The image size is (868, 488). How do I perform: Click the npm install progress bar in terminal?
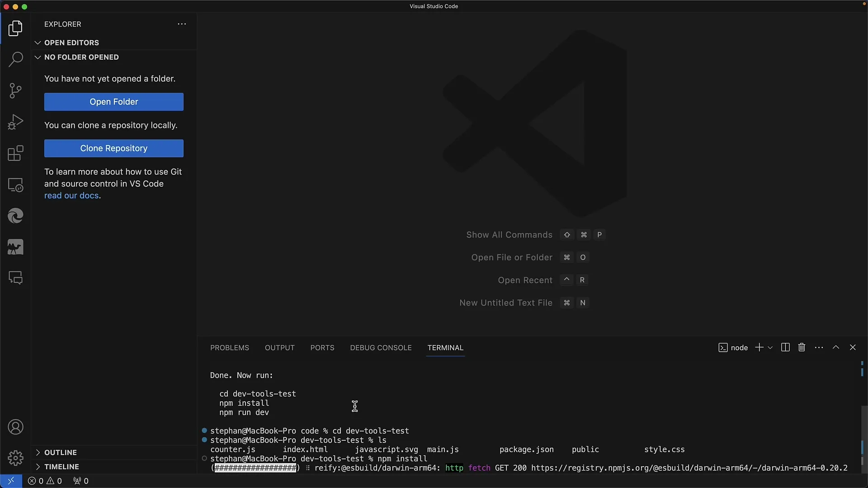[x=255, y=468]
